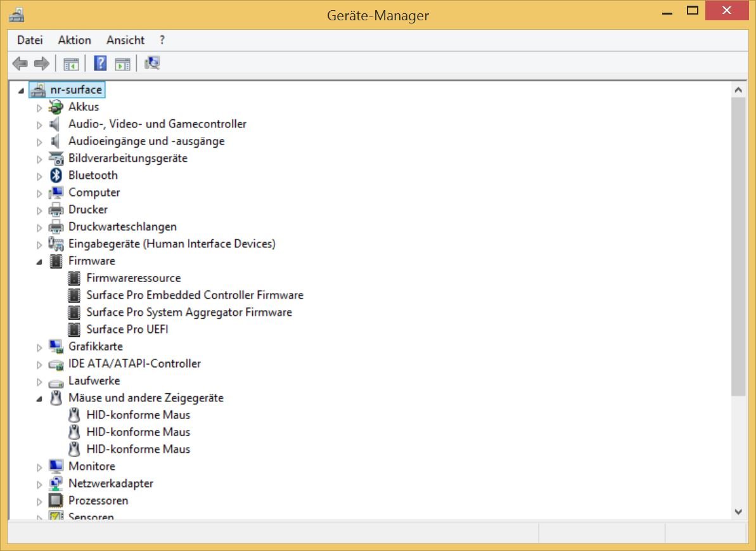
Task: Select the CPU icon beside Prozessoren
Action: [56, 501]
